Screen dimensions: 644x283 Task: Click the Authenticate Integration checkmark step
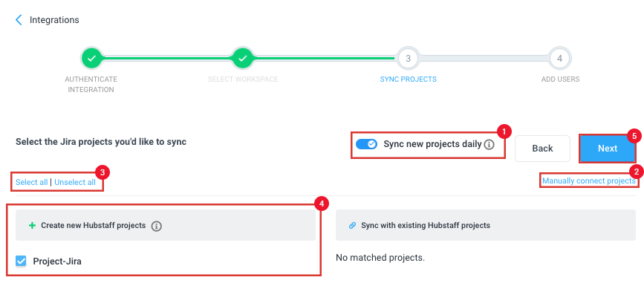pyautogui.click(x=92, y=59)
